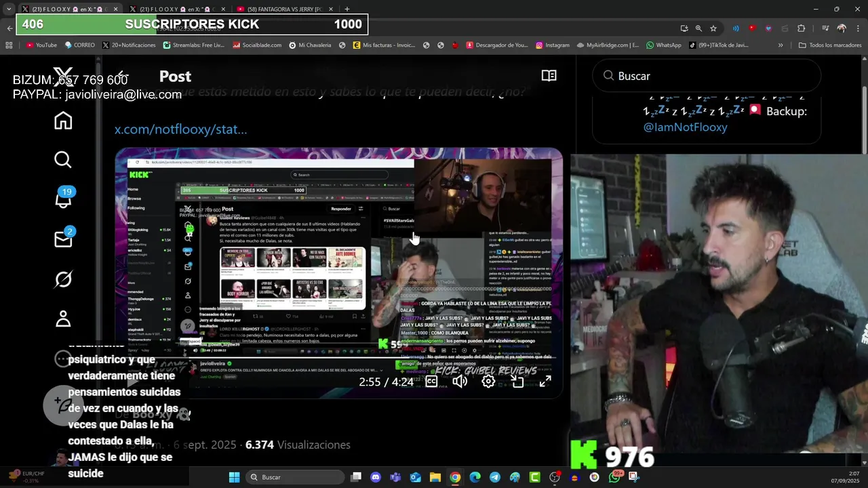Close the first FLOOXY tab
The image size is (868, 488).
(115, 9)
